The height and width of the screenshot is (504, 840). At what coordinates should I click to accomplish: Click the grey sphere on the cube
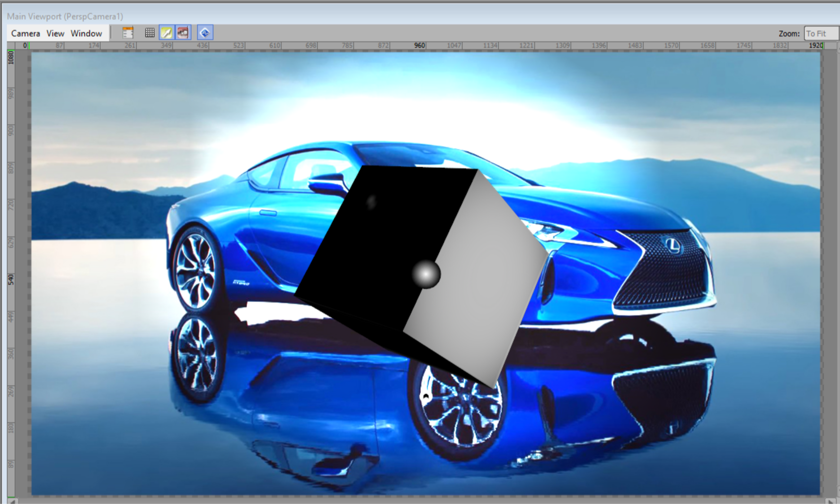tap(426, 274)
